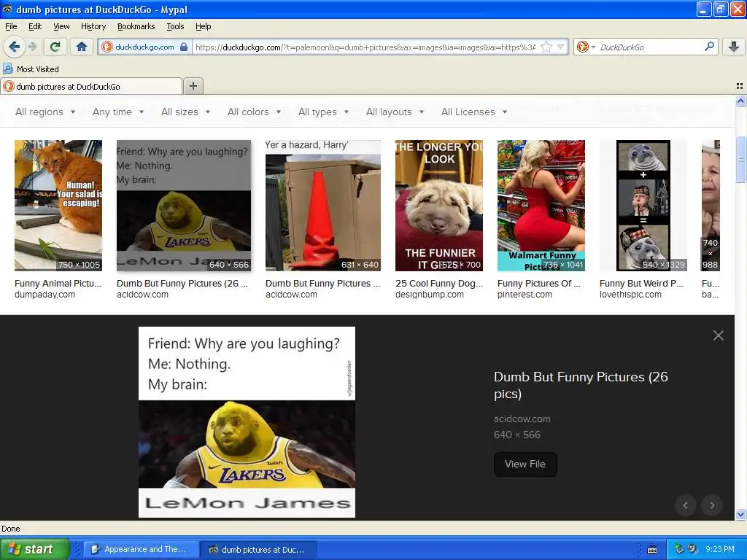The width and height of the screenshot is (747, 560).
Task: Open the Help menu
Action: (x=204, y=26)
